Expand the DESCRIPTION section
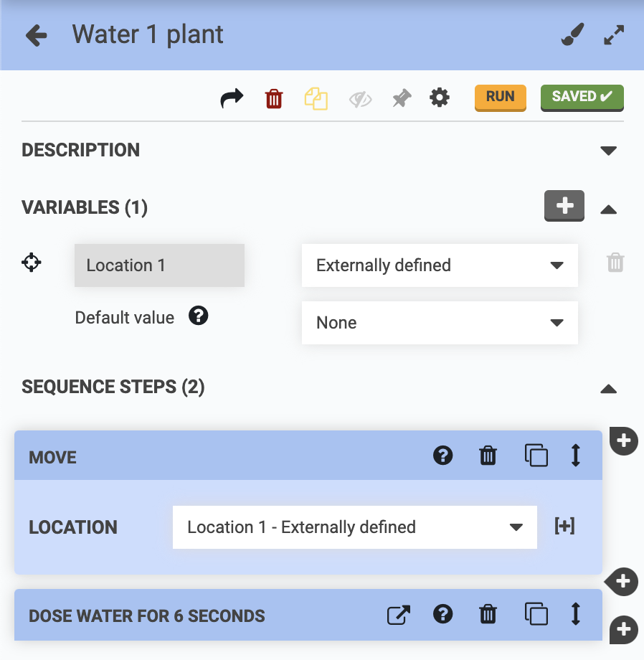The width and height of the screenshot is (644, 660). click(608, 151)
